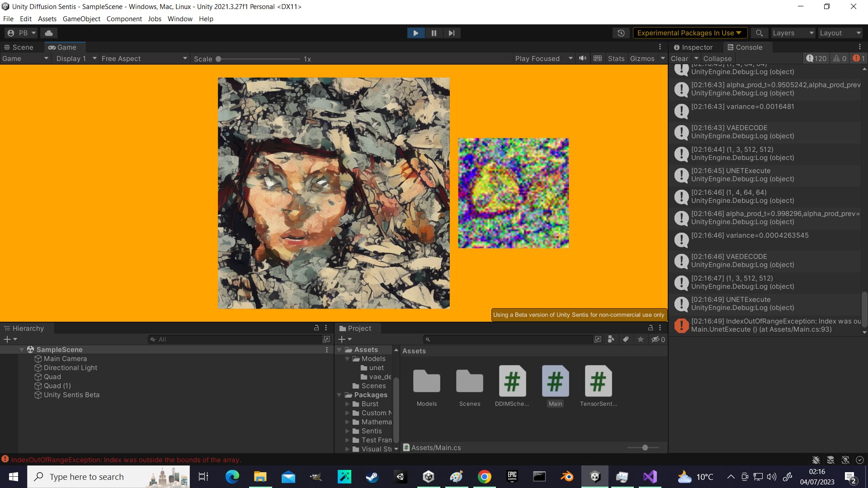Adjust the Scale slider in Game view
Screen dimensions: 868x488
click(x=218, y=58)
